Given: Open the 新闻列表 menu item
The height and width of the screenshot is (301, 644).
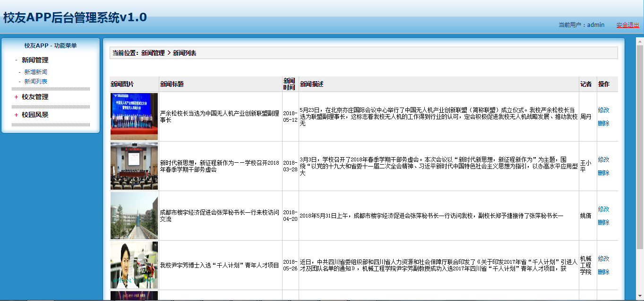Looking at the screenshot, I should (36, 82).
